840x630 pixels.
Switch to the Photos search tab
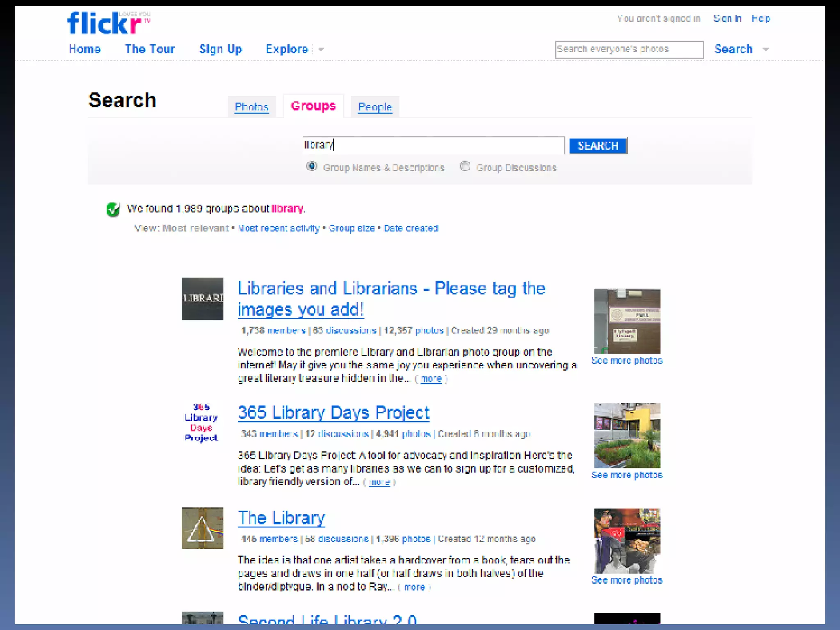click(x=251, y=107)
